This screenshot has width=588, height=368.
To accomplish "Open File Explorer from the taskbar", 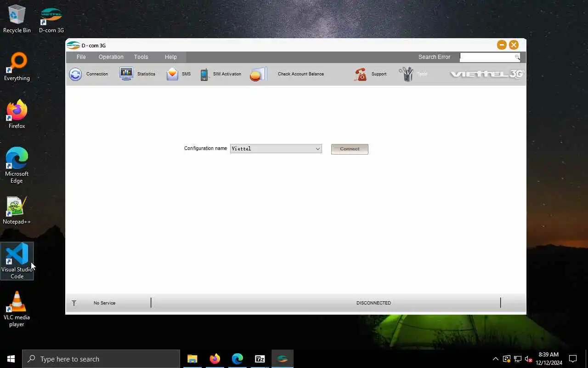I will pyautogui.click(x=192, y=359).
